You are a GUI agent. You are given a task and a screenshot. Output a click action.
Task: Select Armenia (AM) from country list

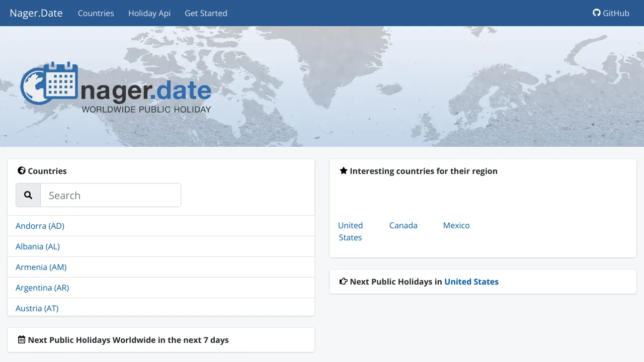[x=41, y=267]
